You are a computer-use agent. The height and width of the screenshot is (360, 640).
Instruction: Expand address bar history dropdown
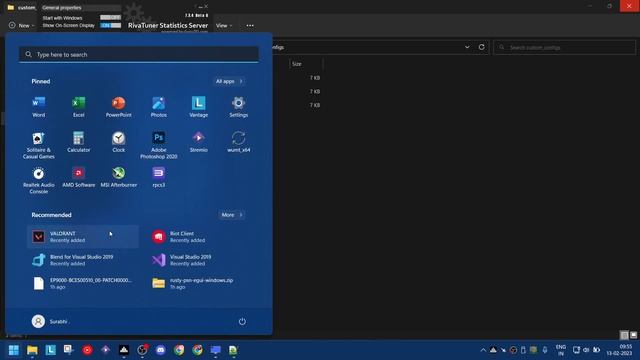pos(467,47)
